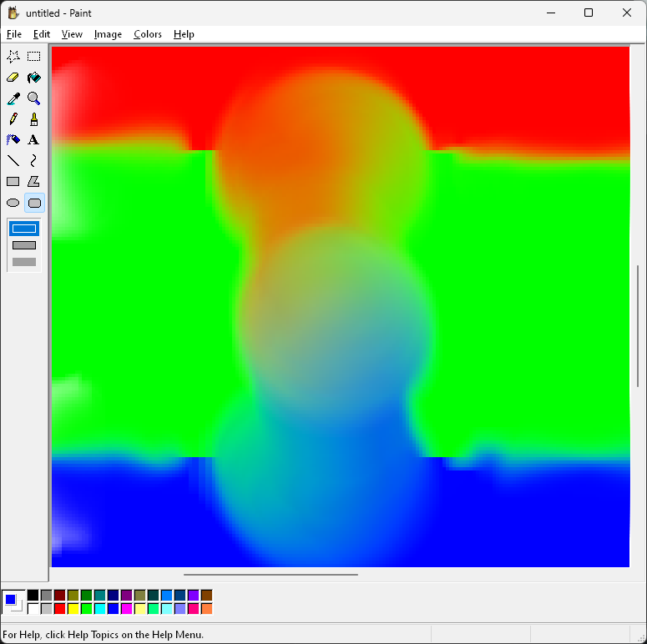This screenshot has width=647, height=644.
Task: Select bright red palette color
Action: [x=60, y=608]
